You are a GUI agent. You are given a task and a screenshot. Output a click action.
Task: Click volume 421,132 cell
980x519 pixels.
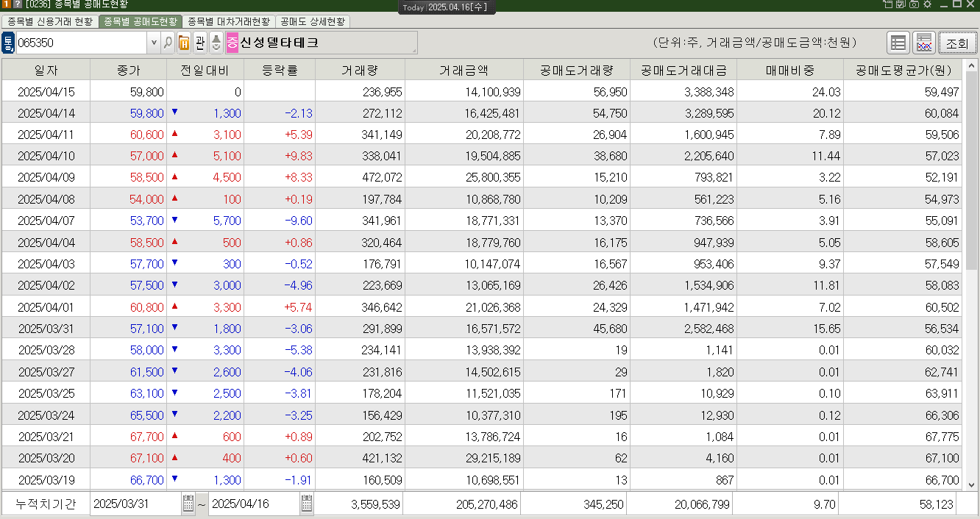point(360,458)
